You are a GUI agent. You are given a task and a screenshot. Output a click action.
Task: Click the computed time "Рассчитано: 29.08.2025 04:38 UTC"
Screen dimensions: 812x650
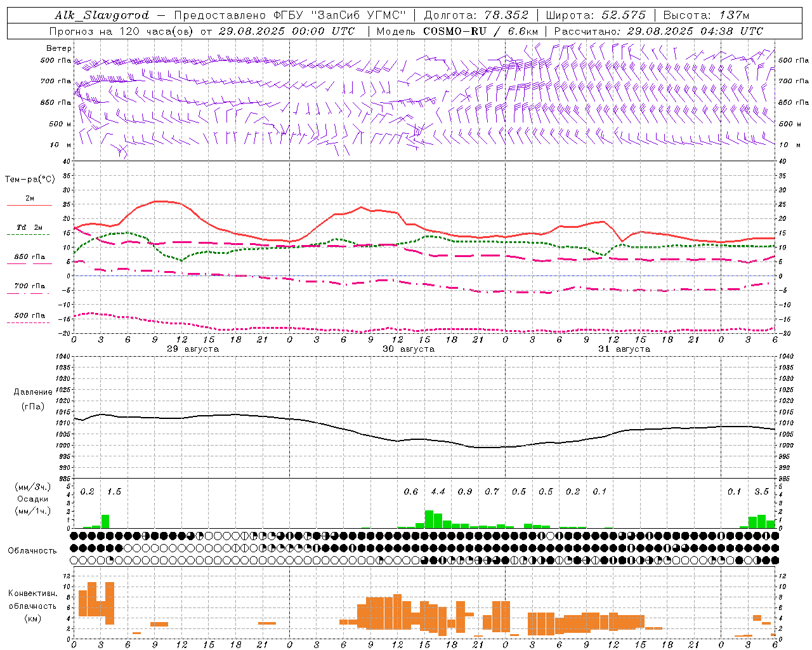tap(658, 31)
